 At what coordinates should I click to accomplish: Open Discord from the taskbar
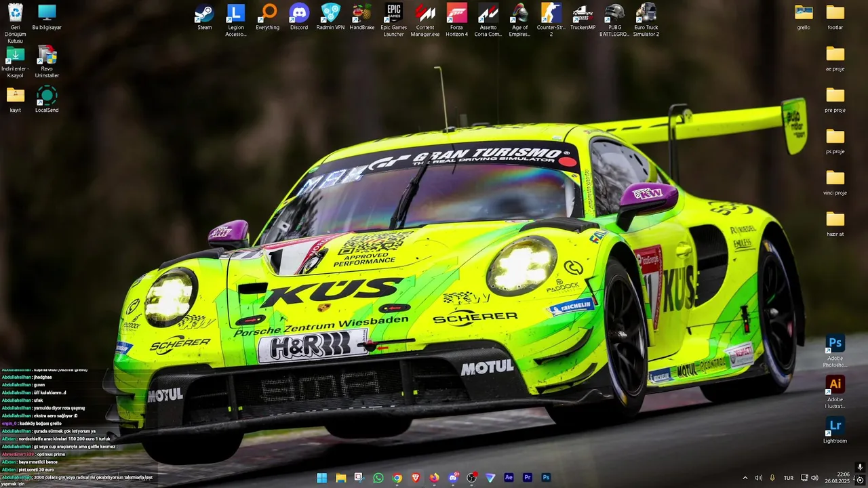(453, 478)
